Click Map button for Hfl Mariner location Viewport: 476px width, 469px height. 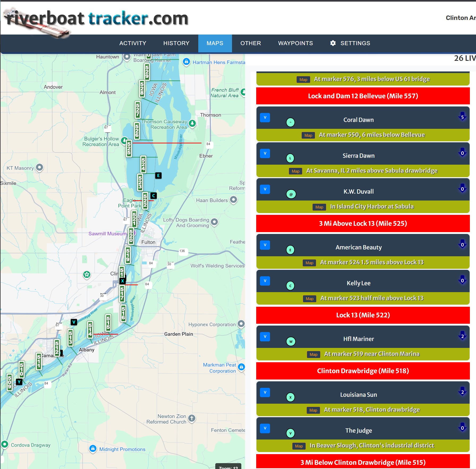coord(313,354)
